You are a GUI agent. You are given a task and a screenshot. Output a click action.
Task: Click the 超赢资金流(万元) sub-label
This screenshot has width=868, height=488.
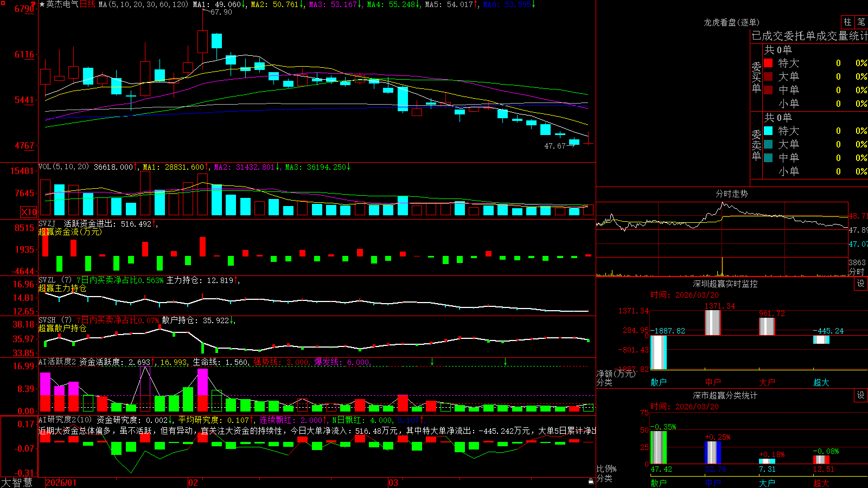pos(70,232)
